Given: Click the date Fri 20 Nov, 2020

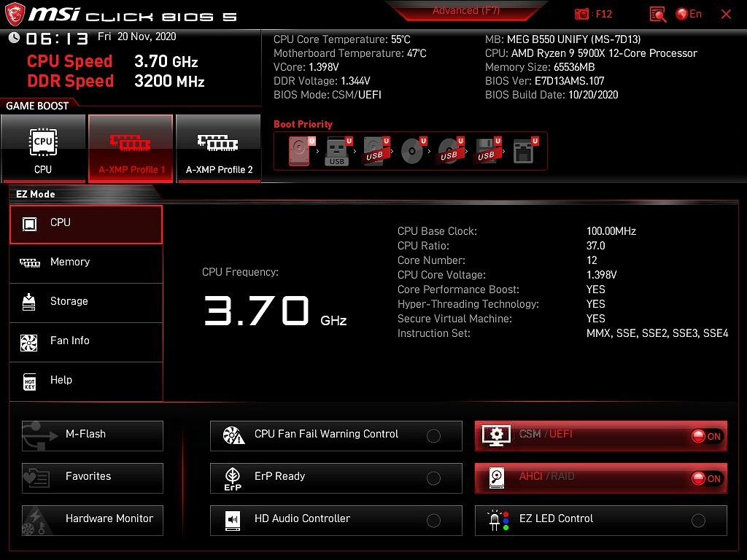Looking at the screenshot, I should click(x=136, y=36).
